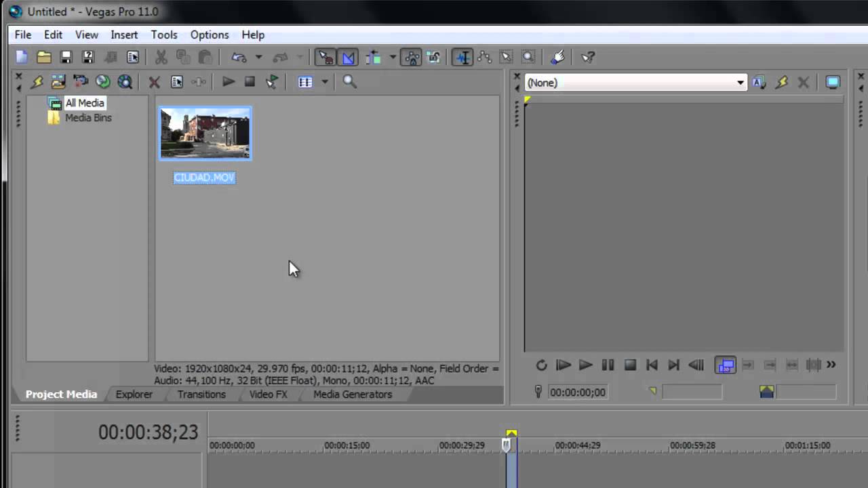The image size is (868, 488).
Task: Select All Media in the tree
Action: tap(85, 103)
